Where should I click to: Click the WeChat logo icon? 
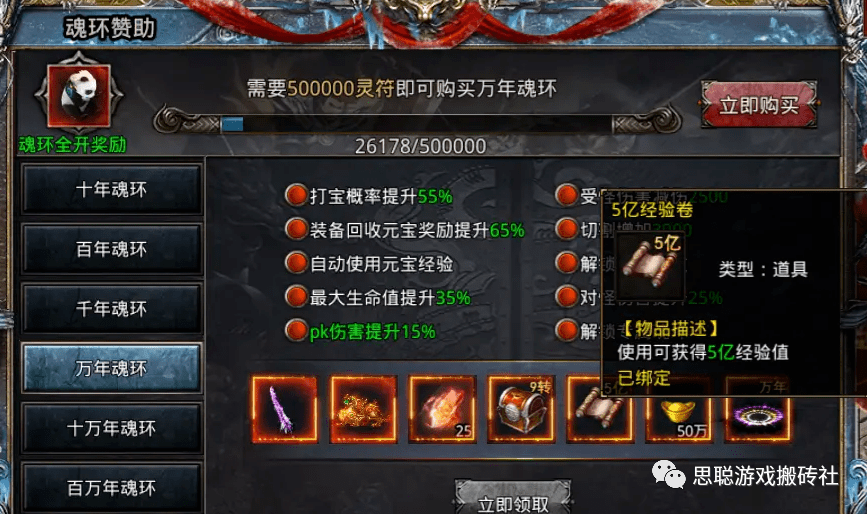[668, 475]
